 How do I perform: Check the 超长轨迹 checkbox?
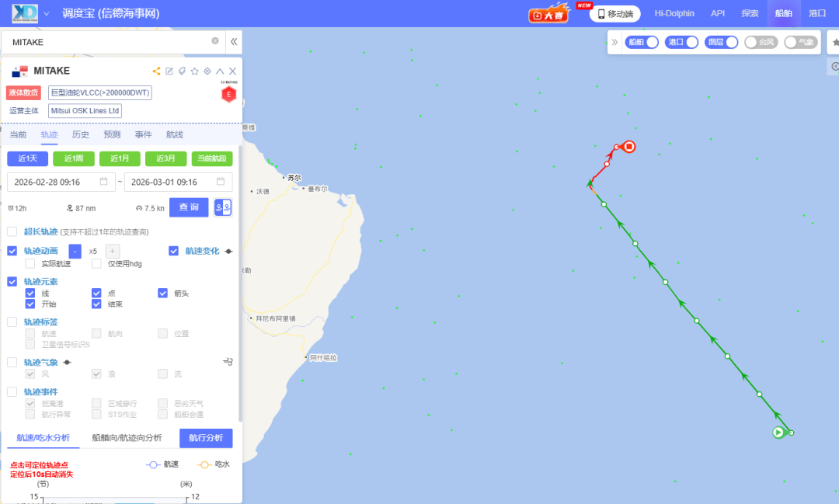click(x=12, y=231)
